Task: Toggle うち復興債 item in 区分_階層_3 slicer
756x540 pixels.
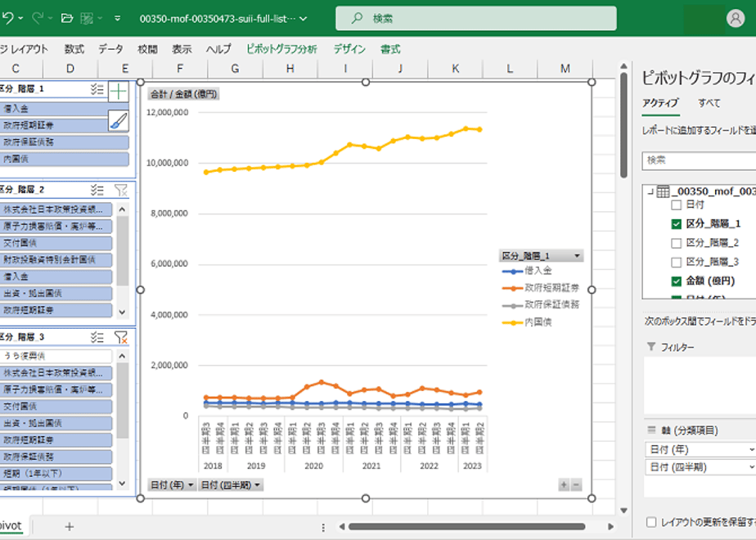Action: click(x=56, y=356)
